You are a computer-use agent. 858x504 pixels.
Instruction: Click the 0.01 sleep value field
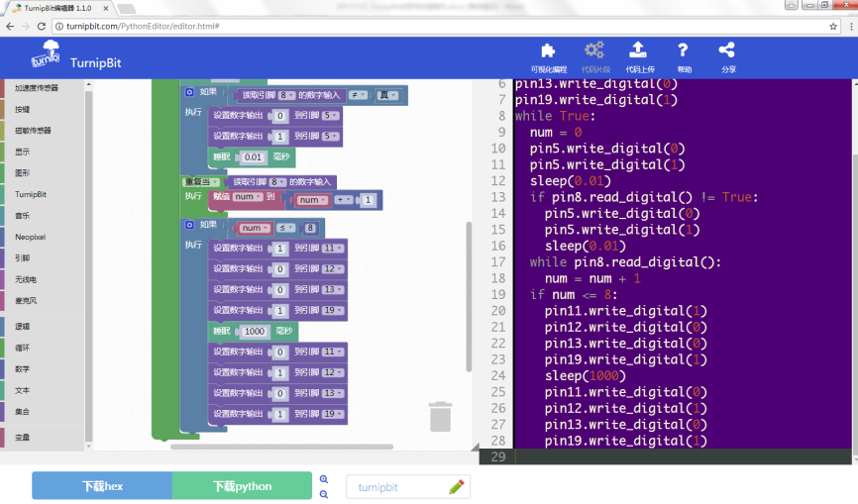(x=253, y=157)
